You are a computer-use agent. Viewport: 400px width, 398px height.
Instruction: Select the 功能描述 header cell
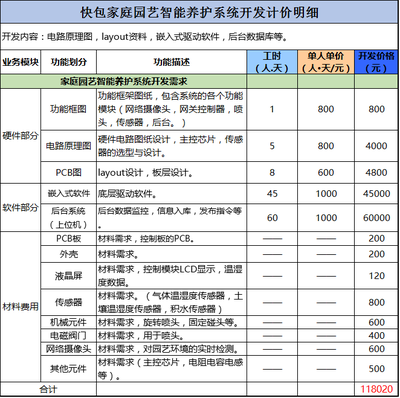(172, 62)
